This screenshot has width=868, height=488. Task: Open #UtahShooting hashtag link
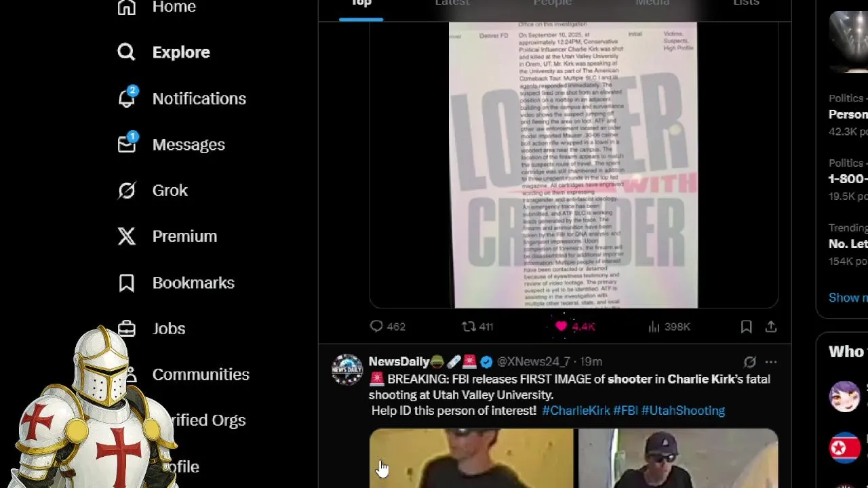coord(683,411)
